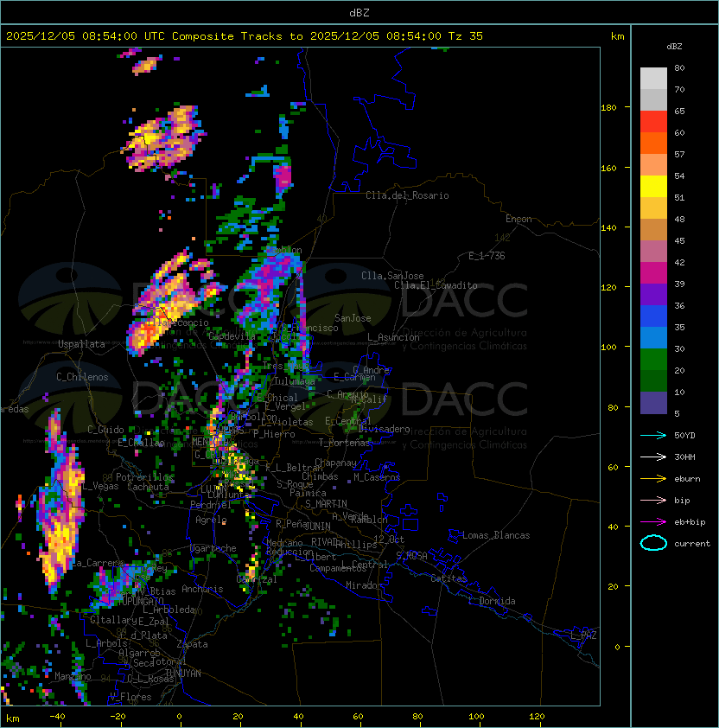Click the Ugarteche map label
This screenshot has height=728, width=719.
213,548
